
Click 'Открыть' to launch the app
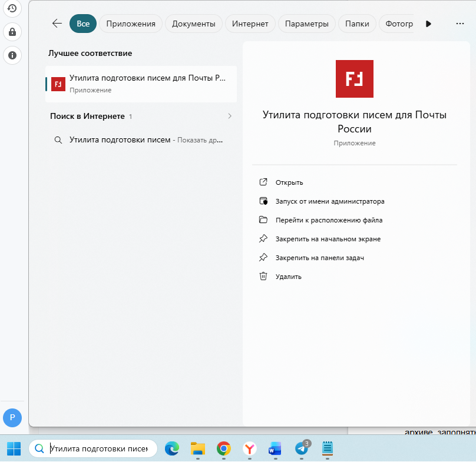[x=289, y=182]
